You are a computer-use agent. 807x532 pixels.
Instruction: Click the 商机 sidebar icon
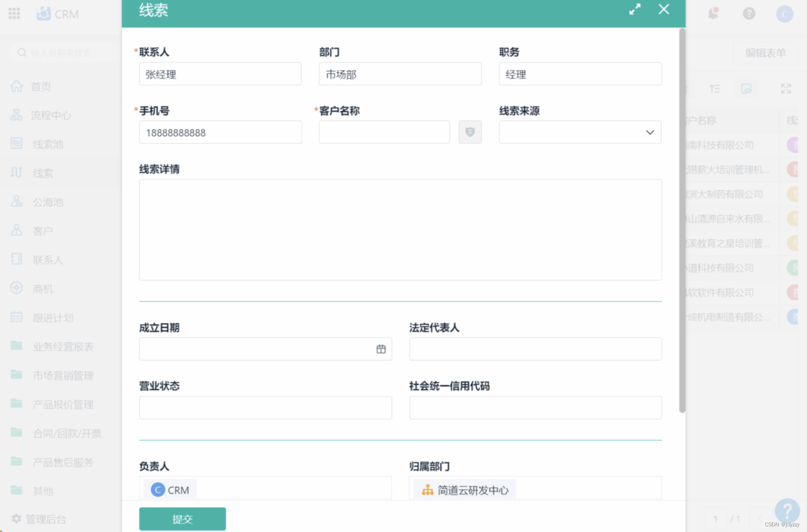pyautogui.click(x=17, y=288)
